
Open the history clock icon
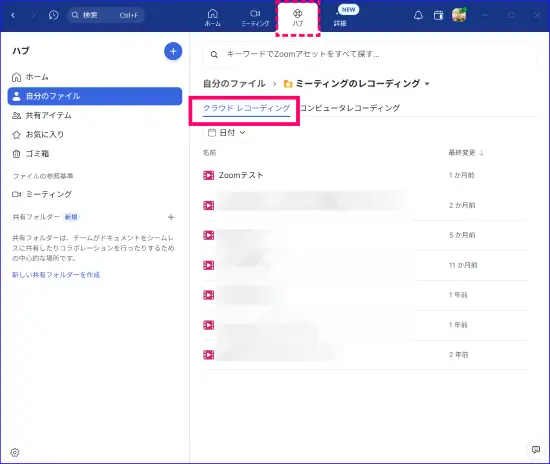click(53, 15)
